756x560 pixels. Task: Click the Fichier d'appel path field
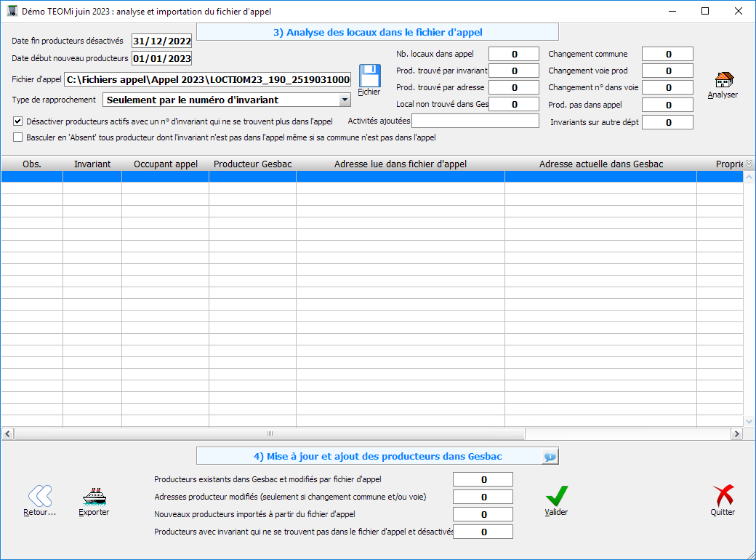(x=207, y=80)
